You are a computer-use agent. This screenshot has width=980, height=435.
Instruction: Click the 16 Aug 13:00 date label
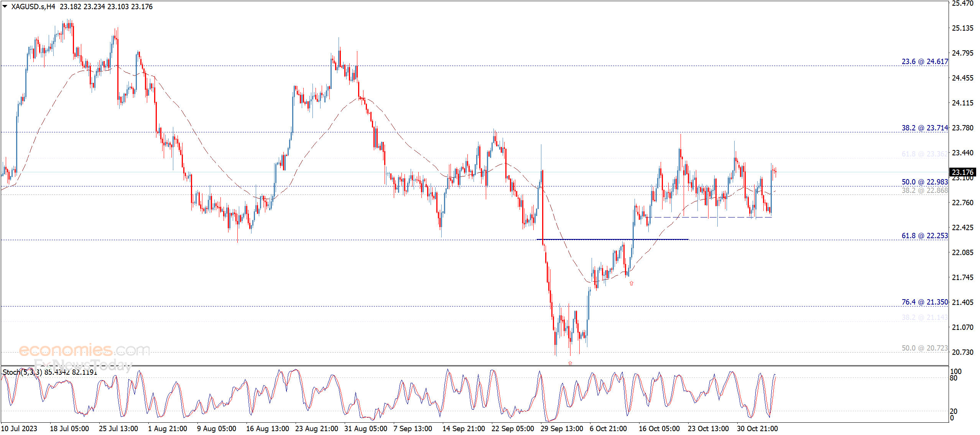pyautogui.click(x=268, y=428)
